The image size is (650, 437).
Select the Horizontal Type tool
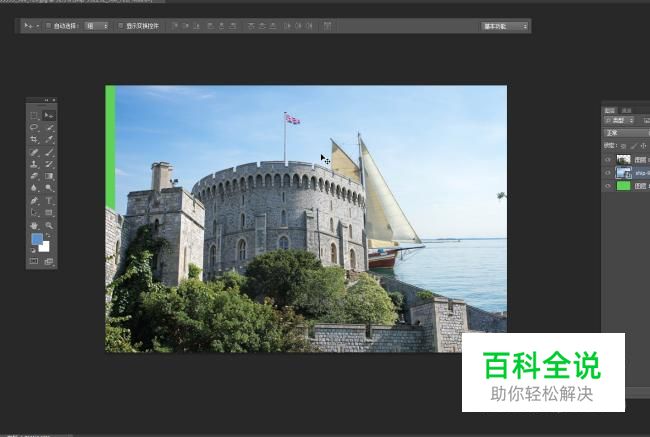click(49, 201)
